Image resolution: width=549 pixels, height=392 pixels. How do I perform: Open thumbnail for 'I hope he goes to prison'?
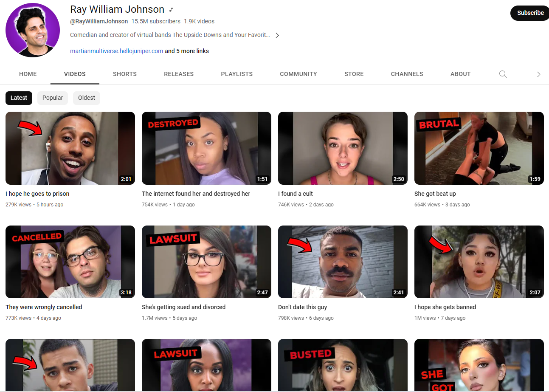tap(70, 148)
